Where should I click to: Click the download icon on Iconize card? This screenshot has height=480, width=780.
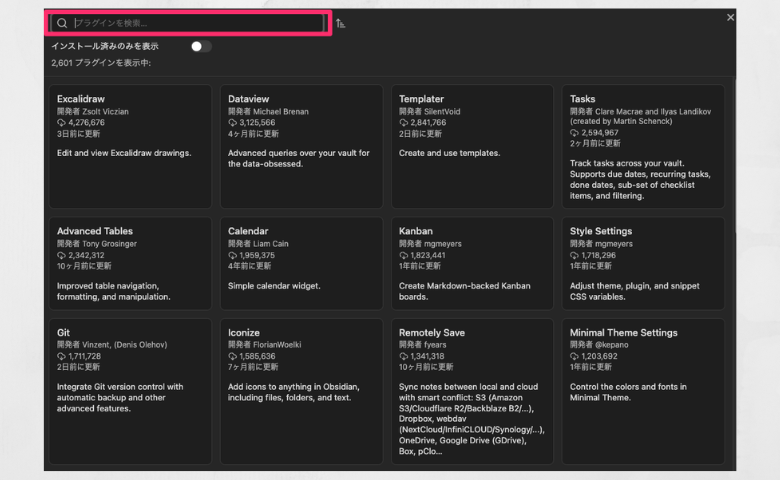[232, 356]
